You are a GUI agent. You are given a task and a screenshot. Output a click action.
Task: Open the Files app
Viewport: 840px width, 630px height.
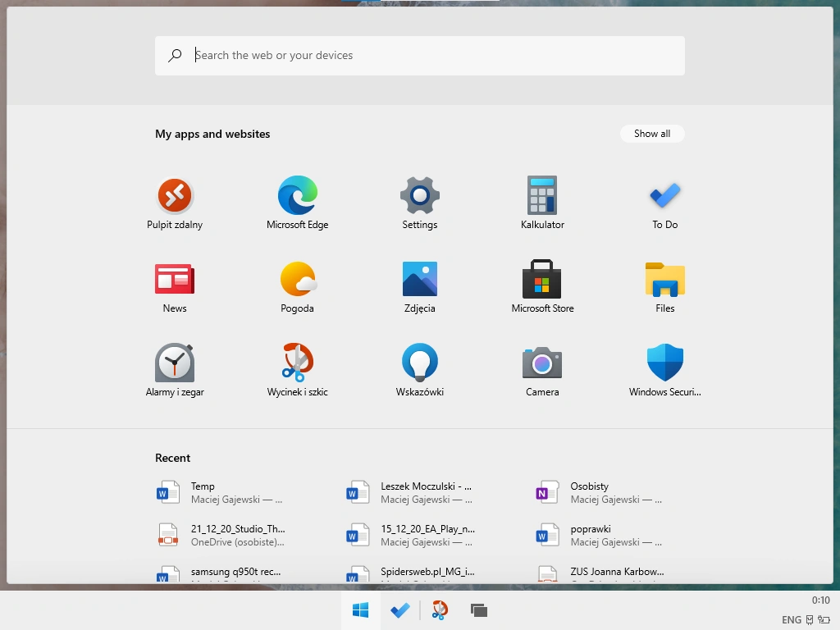[x=664, y=288]
